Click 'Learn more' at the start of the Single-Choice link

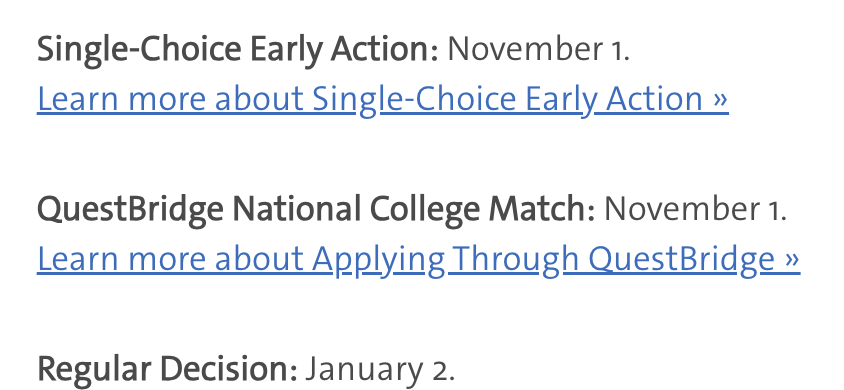point(121,100)
